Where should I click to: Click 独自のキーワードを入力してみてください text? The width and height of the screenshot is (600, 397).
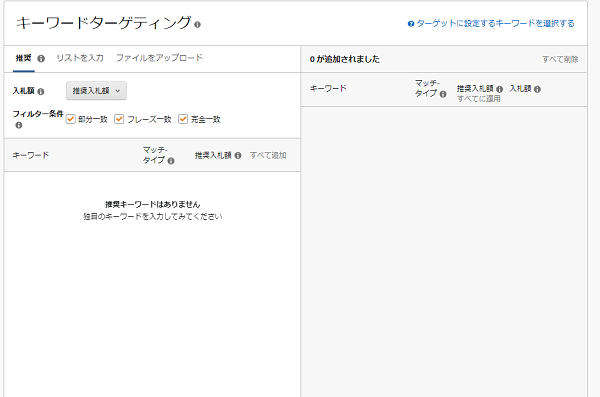(153, 217)
